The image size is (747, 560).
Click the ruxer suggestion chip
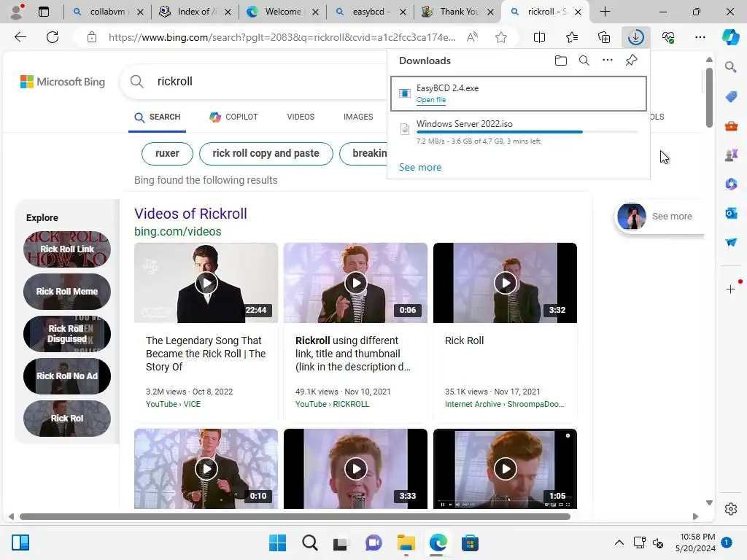click(x=167, y=153)
